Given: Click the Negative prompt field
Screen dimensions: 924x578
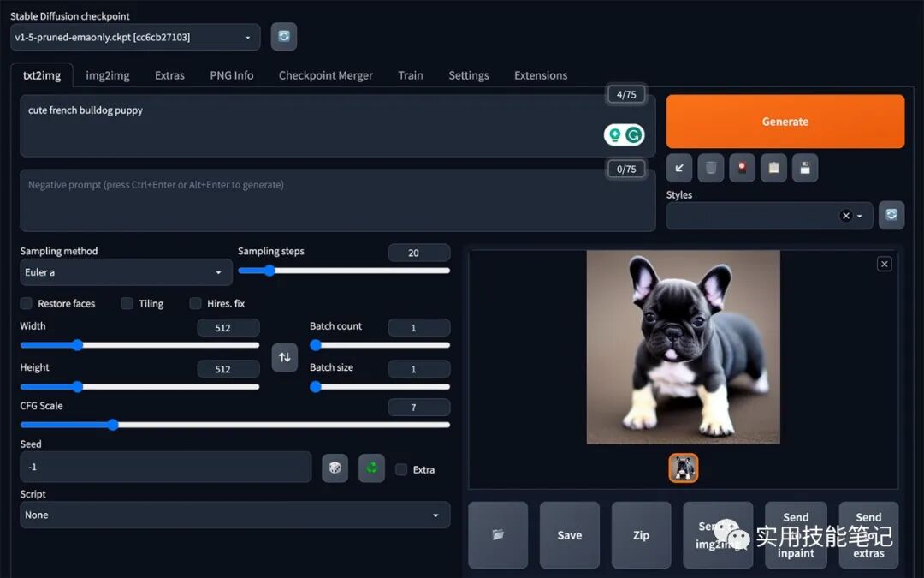Looking at the screenshot, I should pos(338,200).
